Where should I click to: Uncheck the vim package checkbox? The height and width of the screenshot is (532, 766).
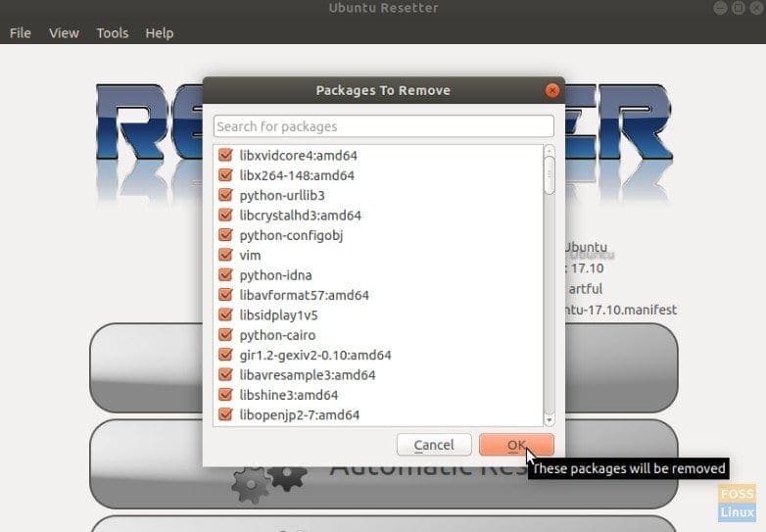(225, 255)
